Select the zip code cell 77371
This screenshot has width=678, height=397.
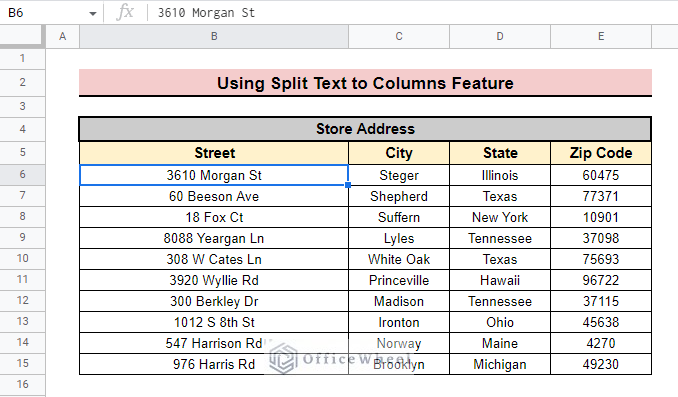point(601,196)
